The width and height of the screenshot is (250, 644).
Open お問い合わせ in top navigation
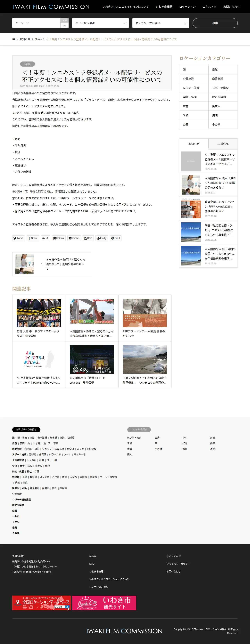[x=231, y=7]
